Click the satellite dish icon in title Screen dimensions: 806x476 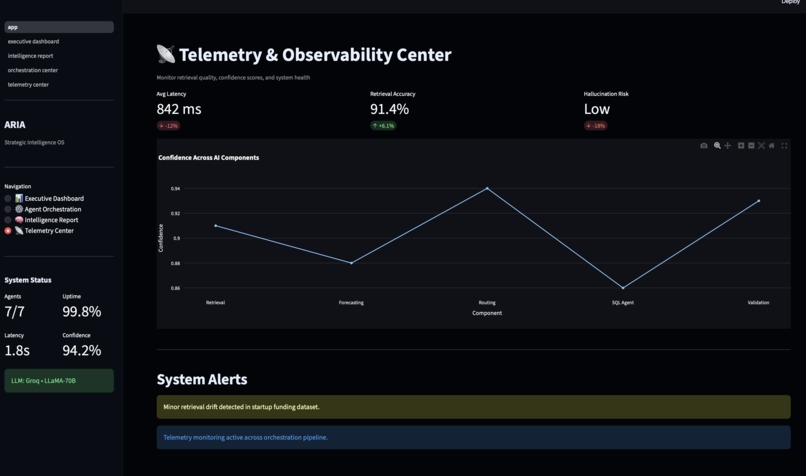coord(166,54)
